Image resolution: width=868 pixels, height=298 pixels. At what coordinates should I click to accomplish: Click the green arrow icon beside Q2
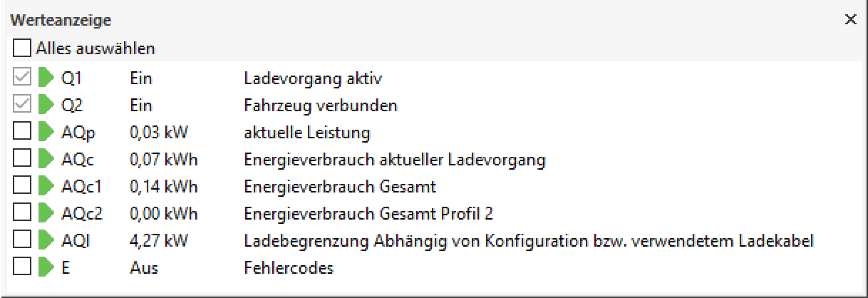[x=46, y=106]
